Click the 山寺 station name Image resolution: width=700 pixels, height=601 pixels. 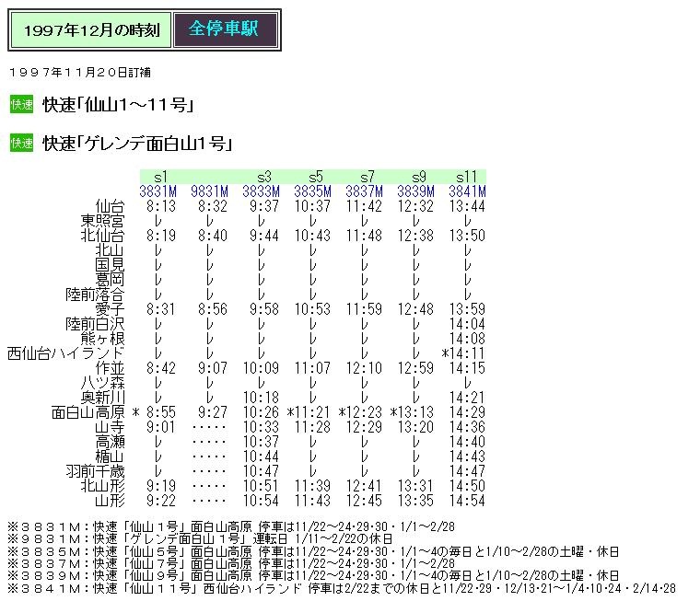pyautogui.click(x=110, y=427)
